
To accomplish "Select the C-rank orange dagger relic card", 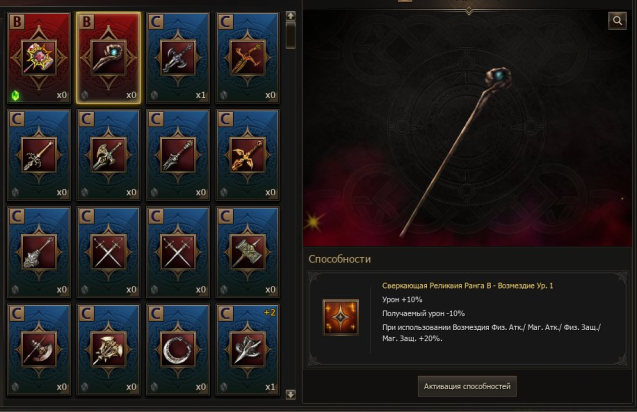I will (248, 57).
